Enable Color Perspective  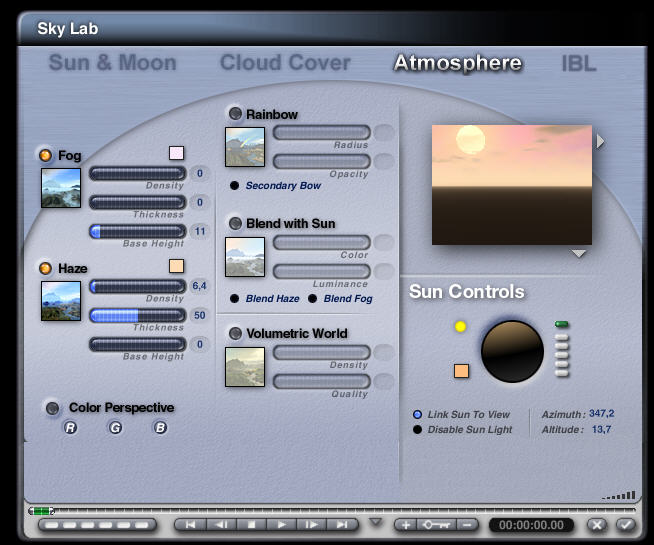tap(53, 408)
